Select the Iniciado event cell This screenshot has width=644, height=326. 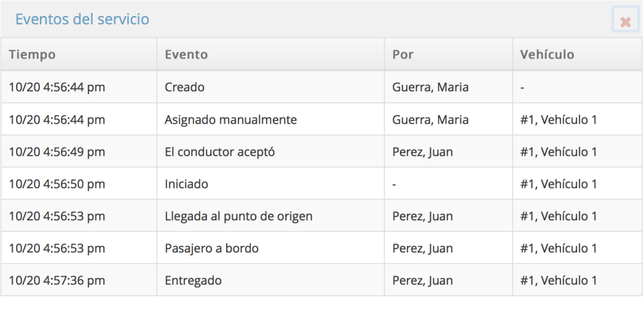[x=186, y=184]
